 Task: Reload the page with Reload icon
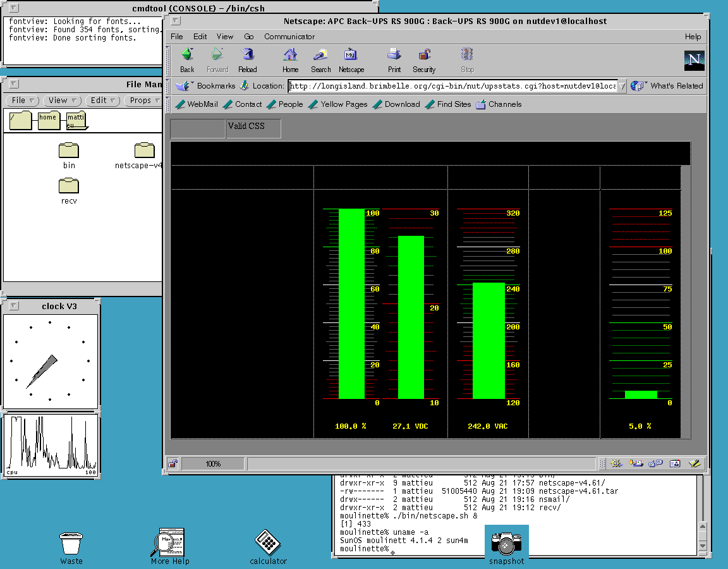(248, 61)
